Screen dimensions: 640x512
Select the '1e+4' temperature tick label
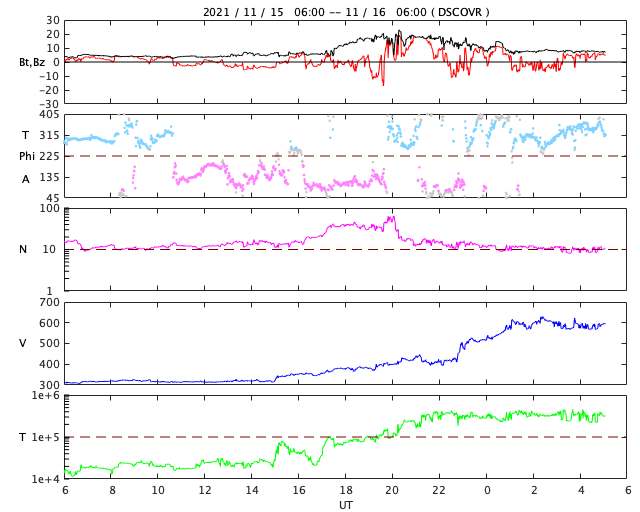pyautogui.click(x=46, y=479)
